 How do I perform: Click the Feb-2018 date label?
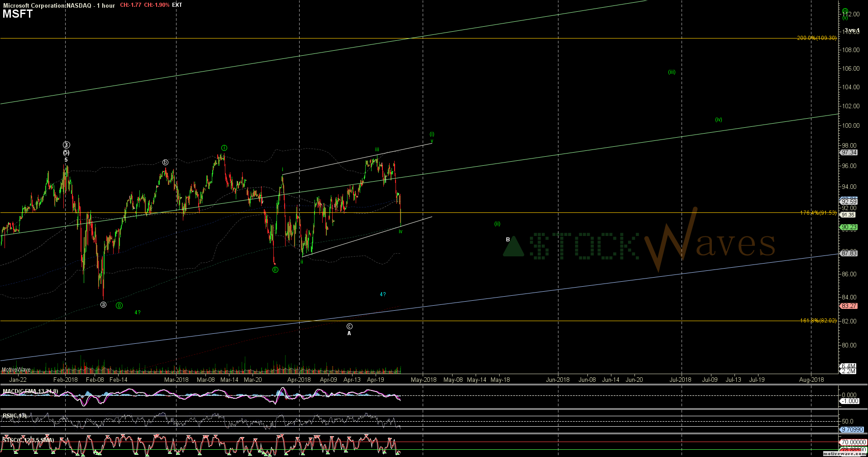tap(66, 380)
